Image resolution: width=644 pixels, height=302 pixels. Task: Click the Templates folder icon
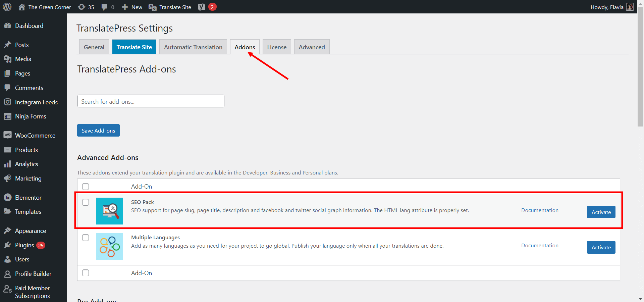point(8,211)
